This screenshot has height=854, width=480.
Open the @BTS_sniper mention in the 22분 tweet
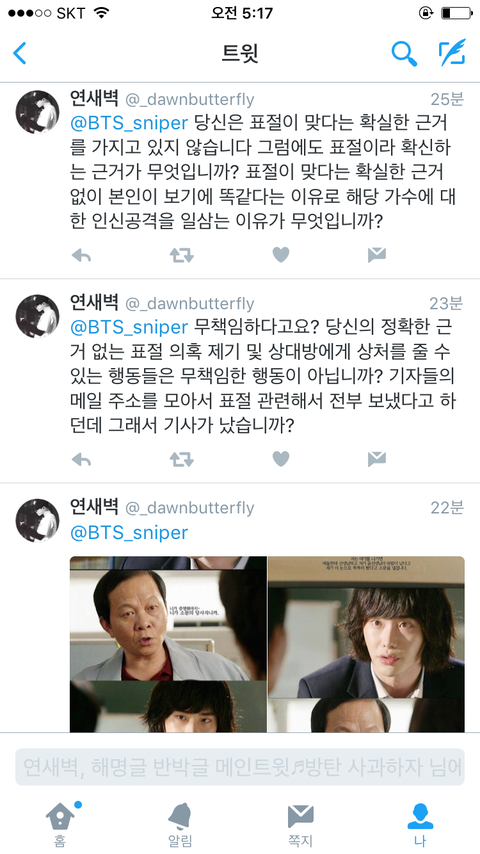[x=129, y=532]
